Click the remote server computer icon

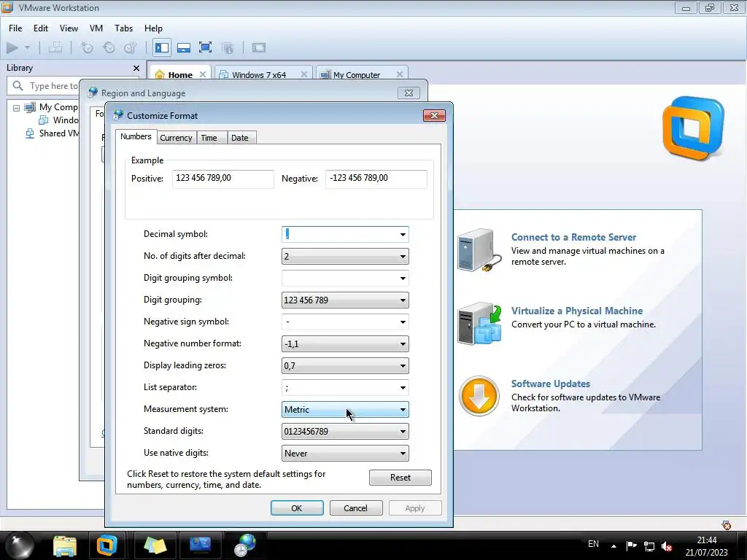[x=479, y=250]
